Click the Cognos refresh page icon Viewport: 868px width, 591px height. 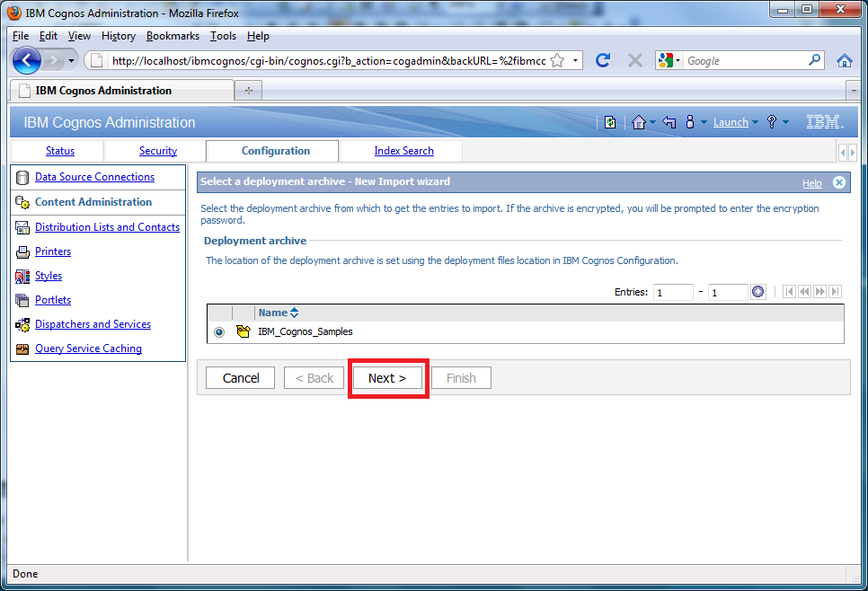(x=610, y=122)
